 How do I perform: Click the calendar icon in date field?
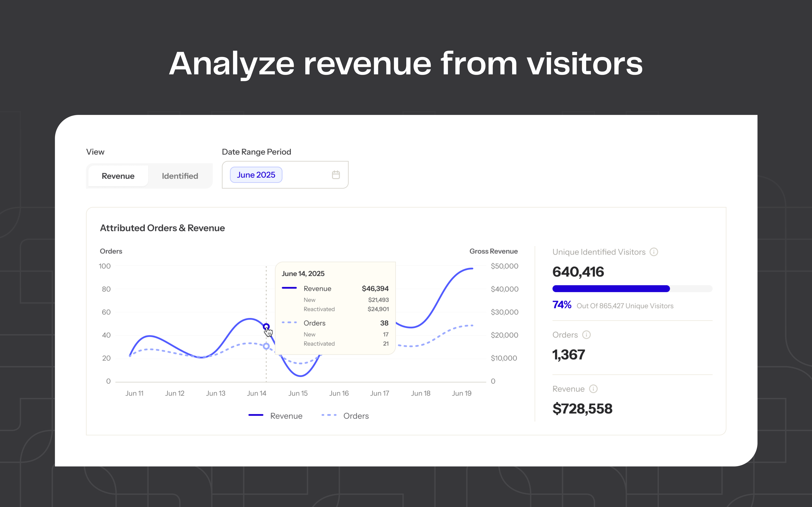336,175
